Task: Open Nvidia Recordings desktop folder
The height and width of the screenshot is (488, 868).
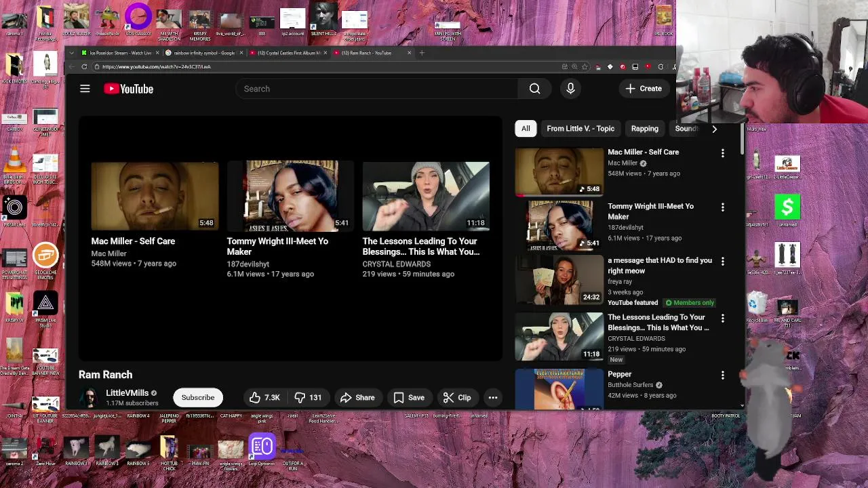Action: point(45,24)
